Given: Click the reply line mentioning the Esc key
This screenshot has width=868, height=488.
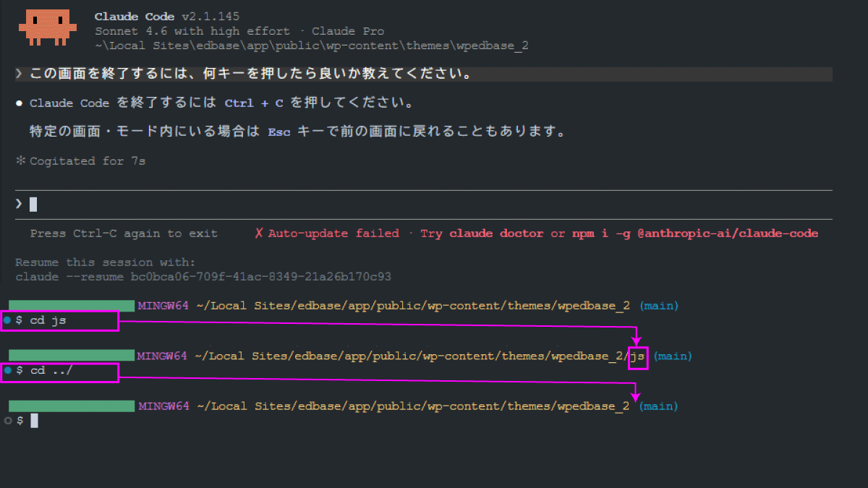Looking at the screenshot, I should coord(297,132).
